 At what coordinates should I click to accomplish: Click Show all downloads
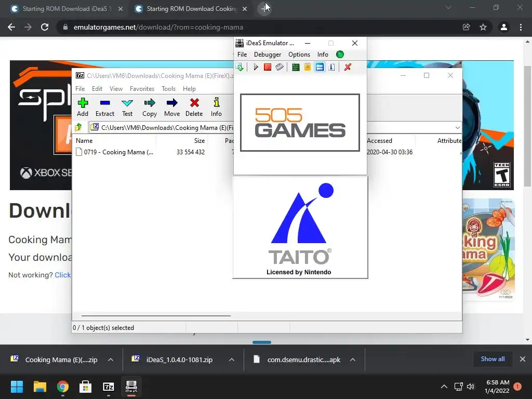point(493,359)
